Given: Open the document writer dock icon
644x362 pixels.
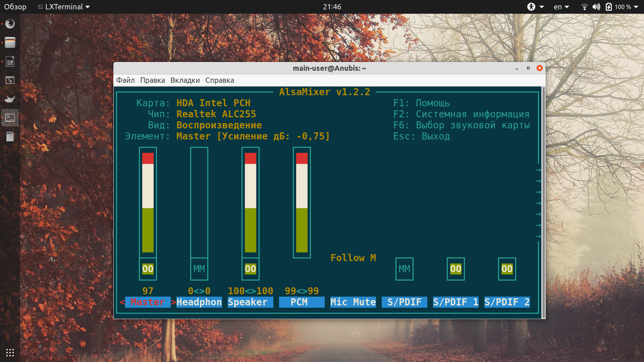Looking at the screenshot, I should click(10, 61).
